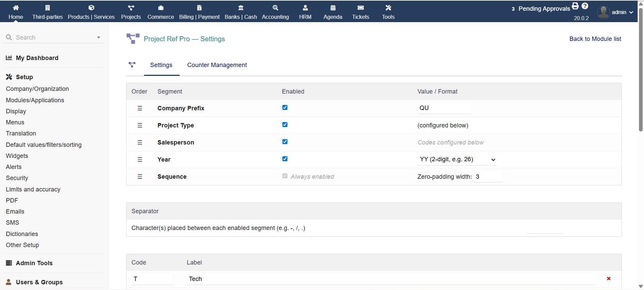This screenshot has height=290, width=644.
Task: Open the Banks | Cash icon
Action: [x=240, y=8]
